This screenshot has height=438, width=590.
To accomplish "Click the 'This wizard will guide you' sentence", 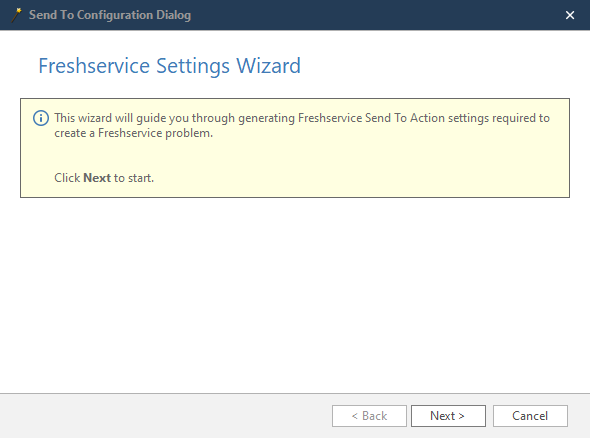I will pos(302,118).
